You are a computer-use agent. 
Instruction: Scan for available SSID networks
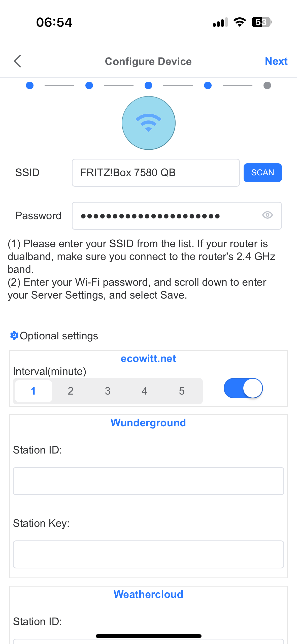pyautogui.click(x=262, y=173)
